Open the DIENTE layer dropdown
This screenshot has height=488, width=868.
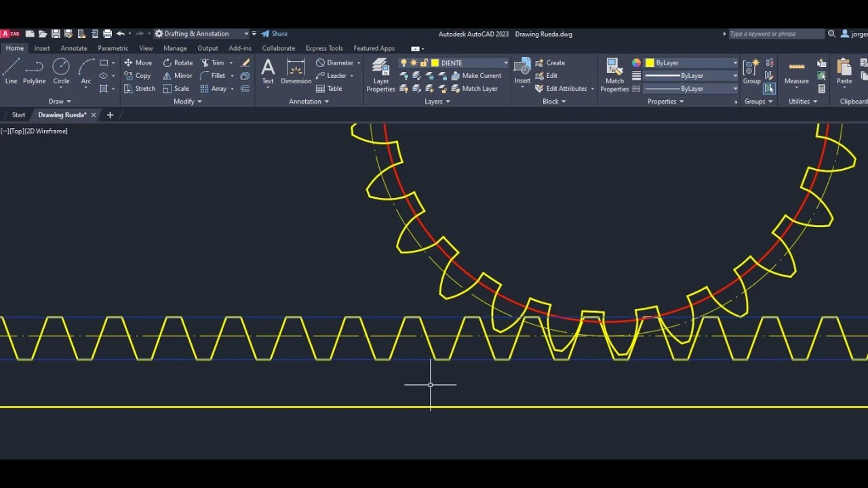pos(505,62)
